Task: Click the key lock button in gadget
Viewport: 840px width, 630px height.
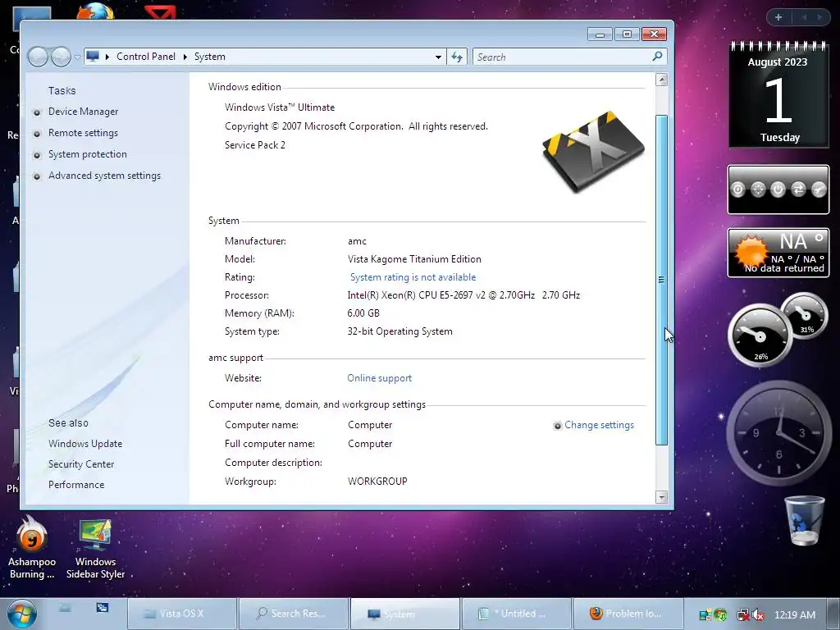Action: (x=819, y=189)
